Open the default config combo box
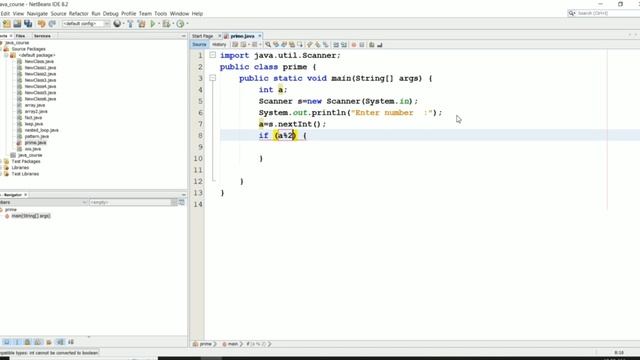The height and width of the screenshot is (360, 640). [86, 24]
